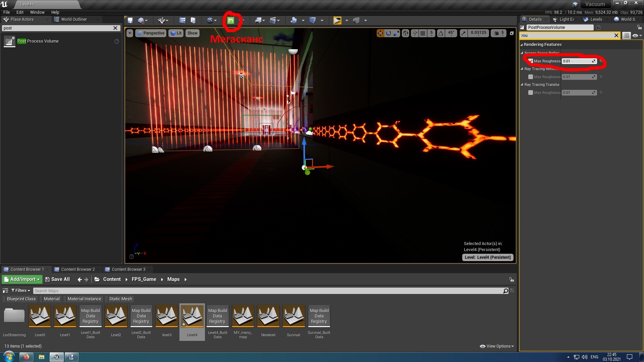
Task: Open the grid snap value 5 dropdown
Action: pos(431,33)
